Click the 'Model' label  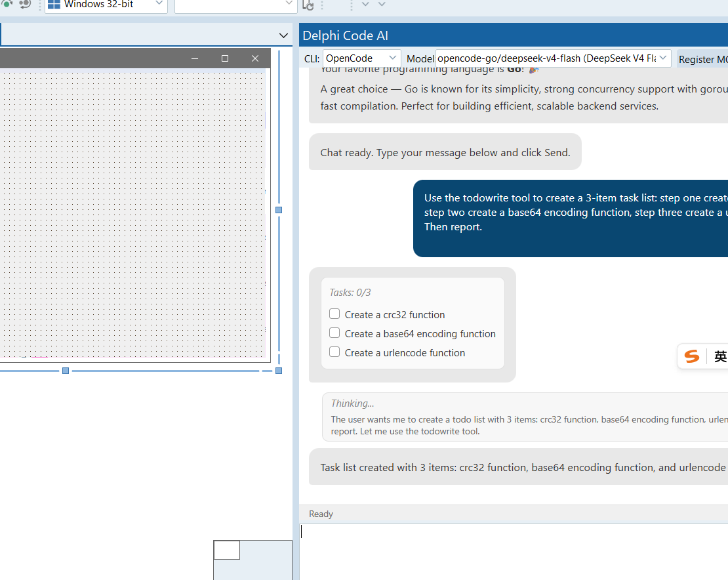point(420,59)
